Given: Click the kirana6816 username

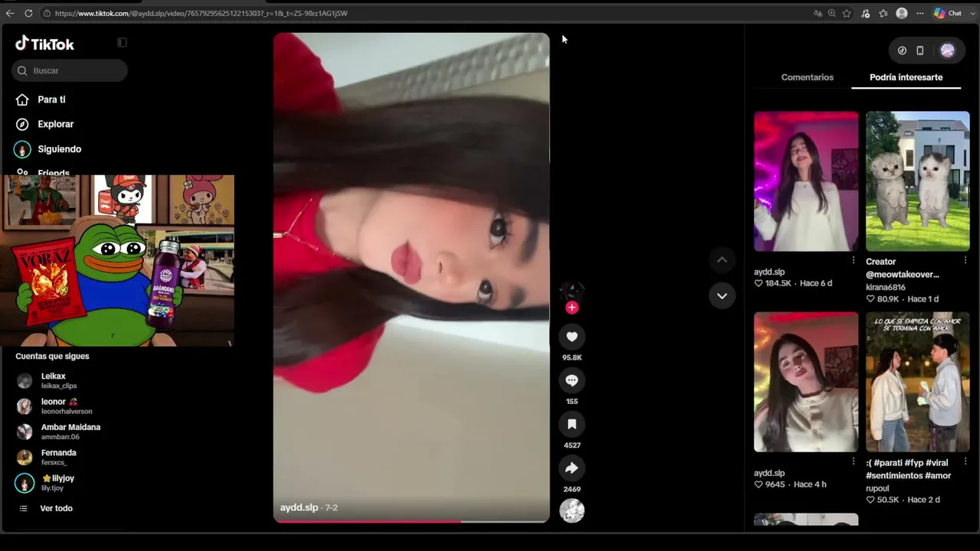Looking at the screenshot, I should 885,287.
